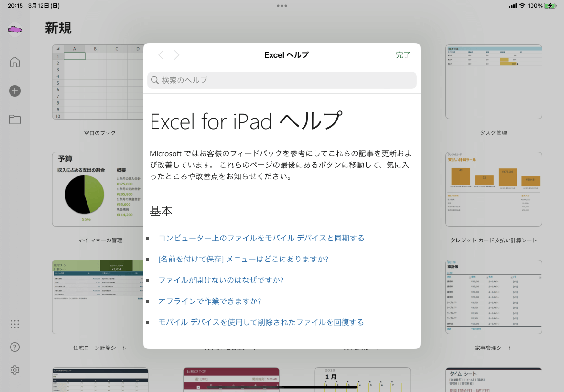Select the タスク管理 template thumbnail
564x392 pixels.
[493, 82]
